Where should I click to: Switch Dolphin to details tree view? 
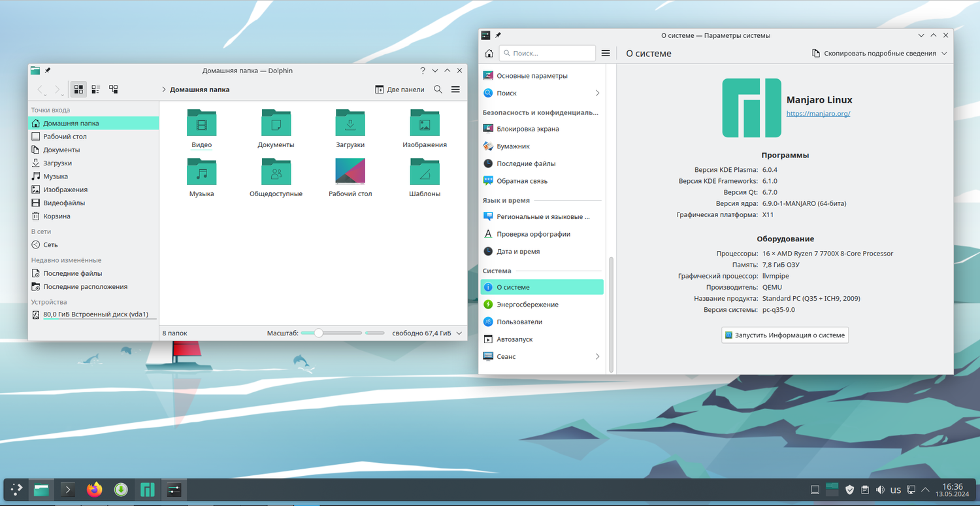pyautogui.click(x=114, y=90)
